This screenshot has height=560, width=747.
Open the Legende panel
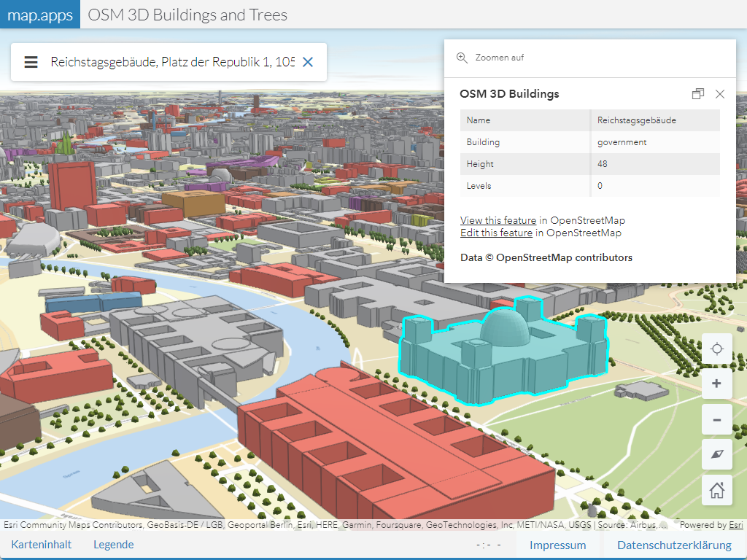[114, 545]
